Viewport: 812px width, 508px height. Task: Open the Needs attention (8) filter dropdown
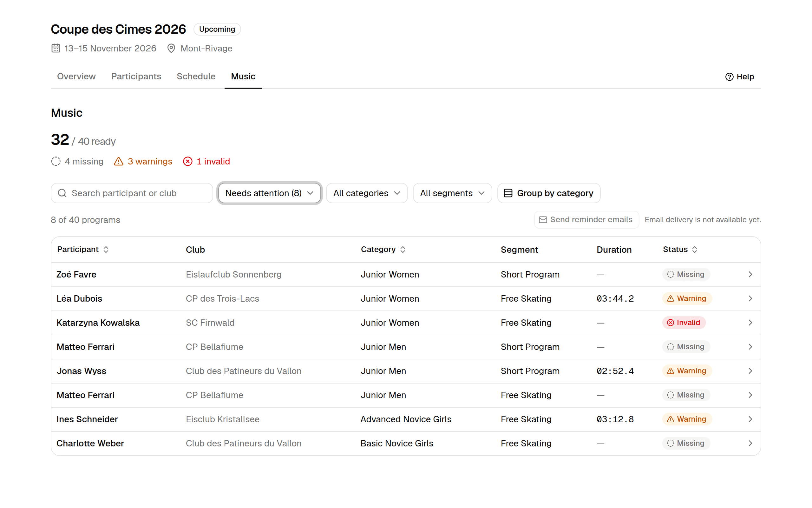coord(269,193)
